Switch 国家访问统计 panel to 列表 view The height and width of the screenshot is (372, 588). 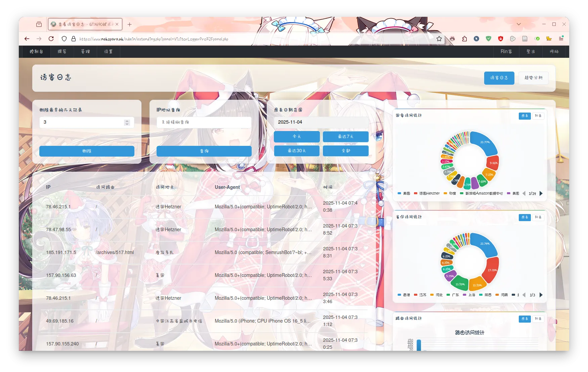pyautogui.click(x=538, y=116)
